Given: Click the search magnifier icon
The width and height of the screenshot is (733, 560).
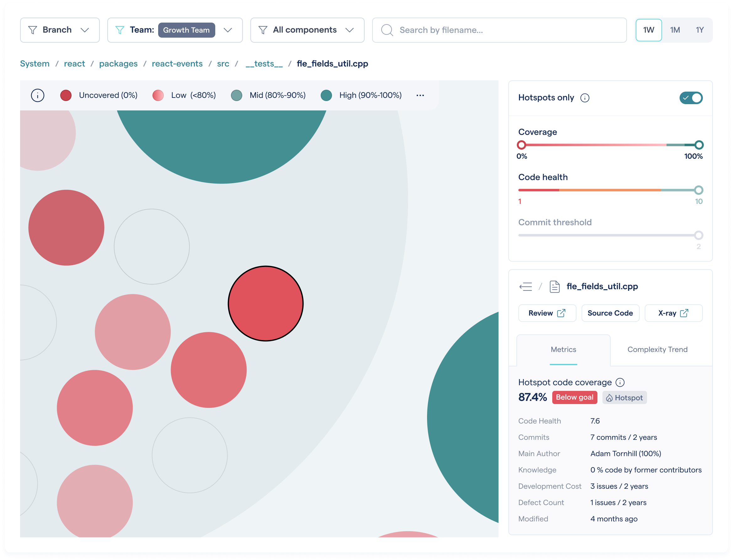Looking at the screenshot, I should click(387, 30).
